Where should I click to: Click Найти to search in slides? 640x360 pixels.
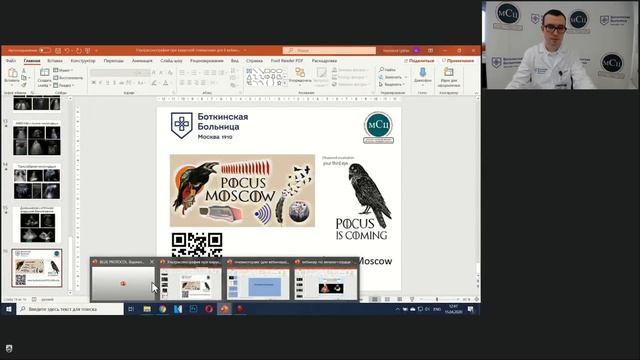[388, 70]
